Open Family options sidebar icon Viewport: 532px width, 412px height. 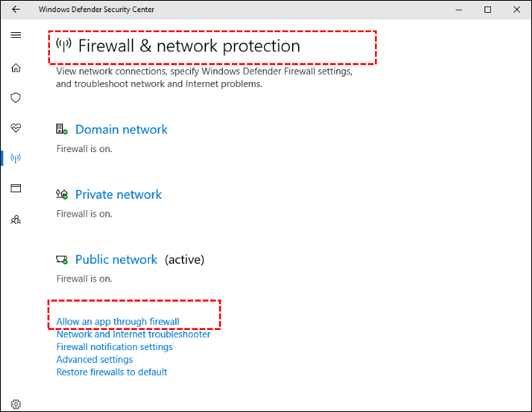coord(15,219)
